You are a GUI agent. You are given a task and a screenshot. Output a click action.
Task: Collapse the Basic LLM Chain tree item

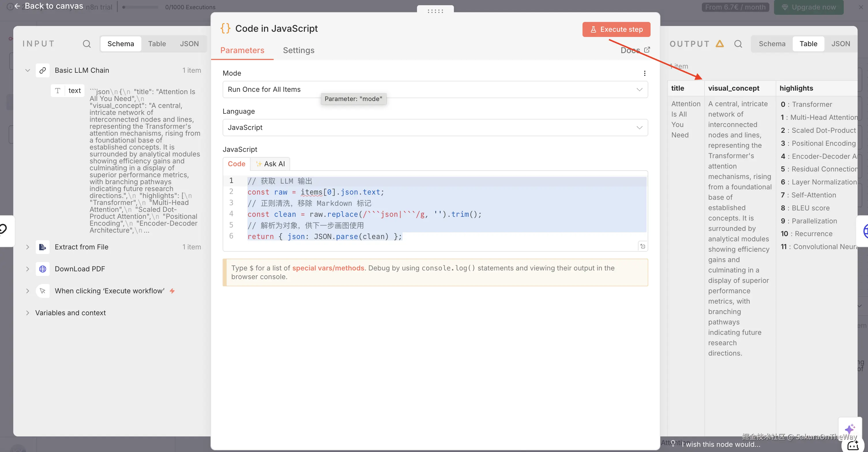click(28, 70)
